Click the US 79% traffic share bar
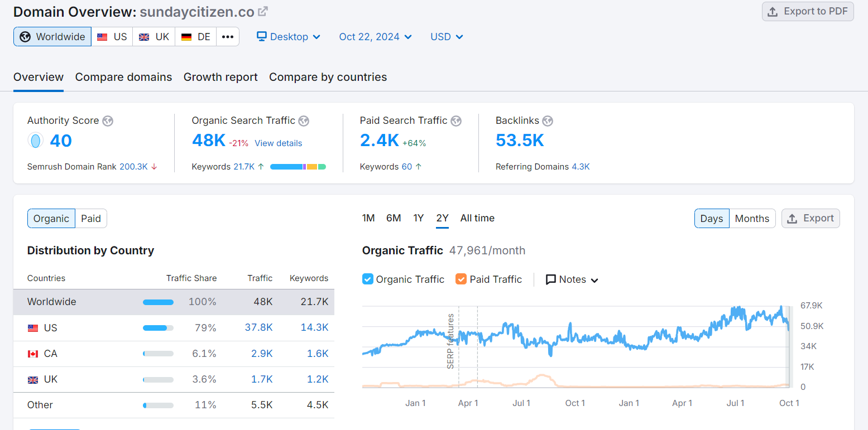Viewport: 868px width, 430px height. (158, 328)
